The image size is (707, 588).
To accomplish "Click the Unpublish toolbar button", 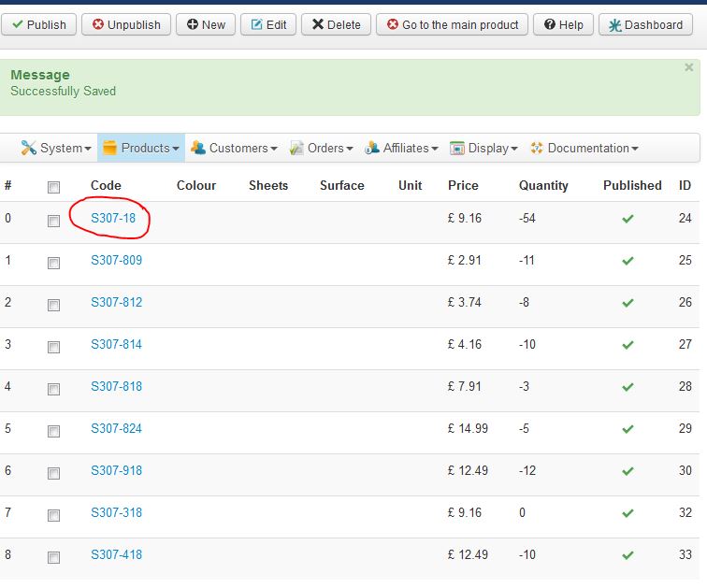I will 126,24.
